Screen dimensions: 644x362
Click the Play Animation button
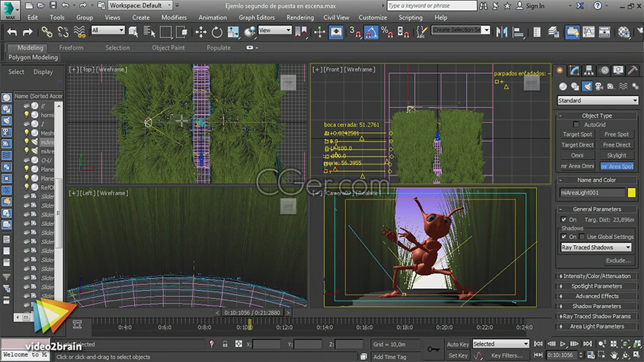click(x=563, y=344)
